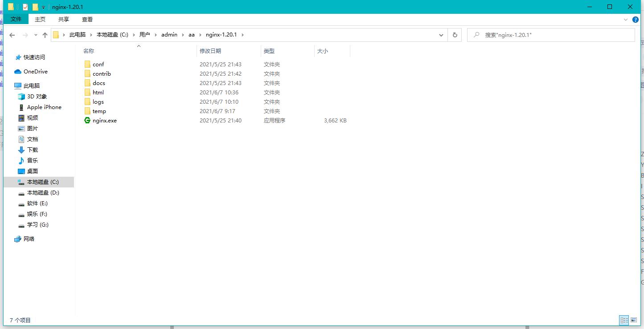
Task: Open the 查看 ribbon tab
Action: 87,20
